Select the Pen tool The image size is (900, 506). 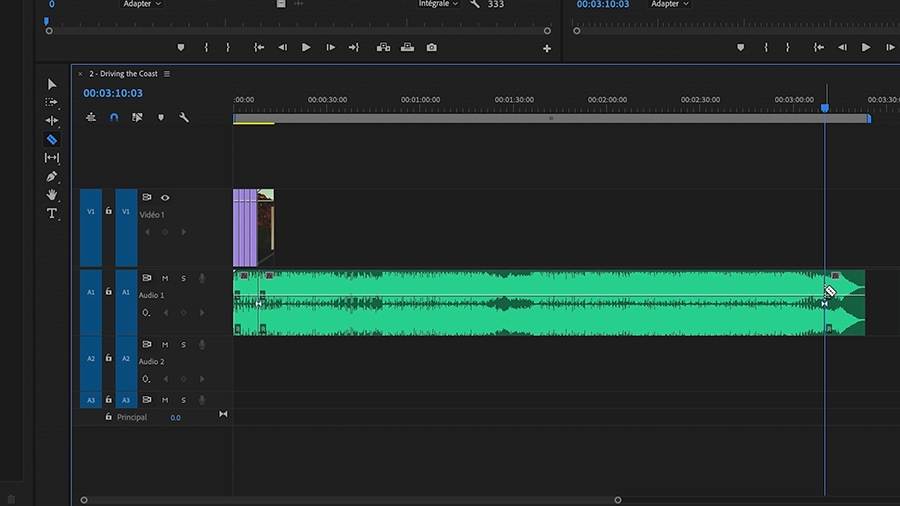click(52, 176)
